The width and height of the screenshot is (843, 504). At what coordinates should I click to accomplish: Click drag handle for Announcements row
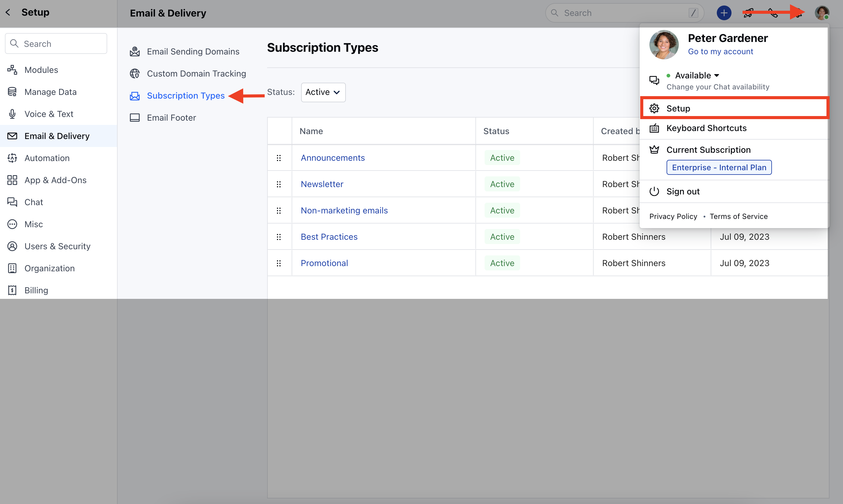coord(279,158)
